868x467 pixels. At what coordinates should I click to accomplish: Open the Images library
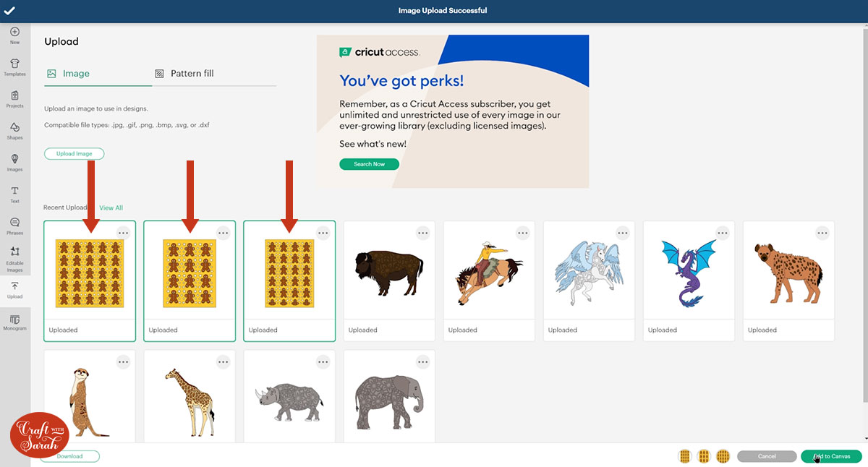[x=14, y=163]
